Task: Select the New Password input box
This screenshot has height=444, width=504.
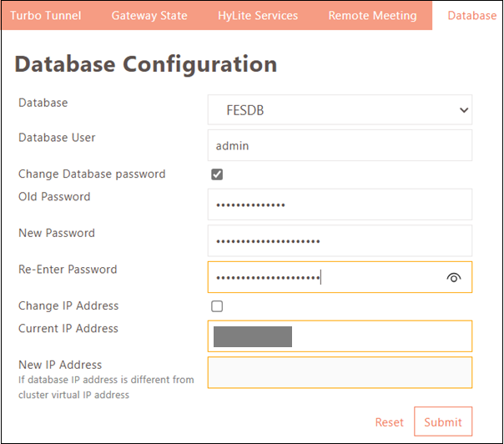Action: click(x=339, y=241)
